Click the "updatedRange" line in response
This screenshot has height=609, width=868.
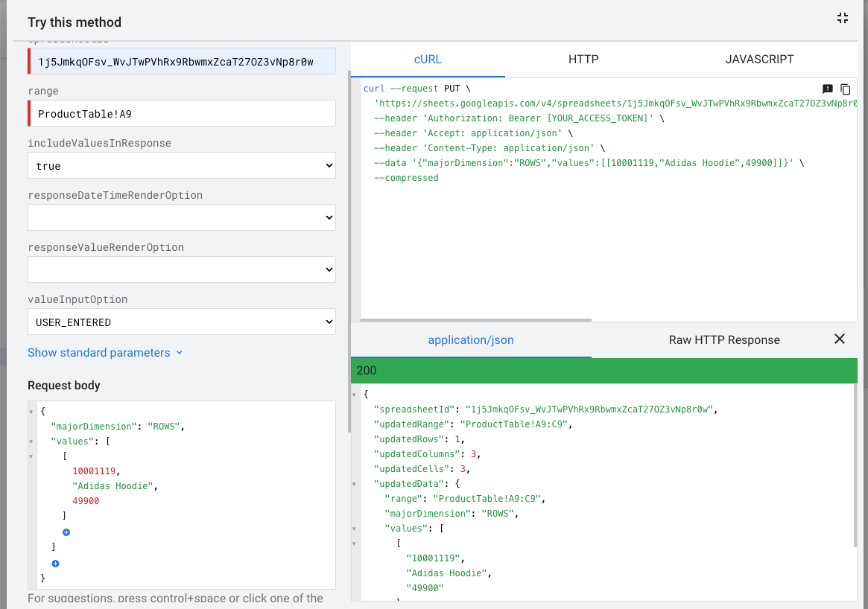[x=473, y=424]
